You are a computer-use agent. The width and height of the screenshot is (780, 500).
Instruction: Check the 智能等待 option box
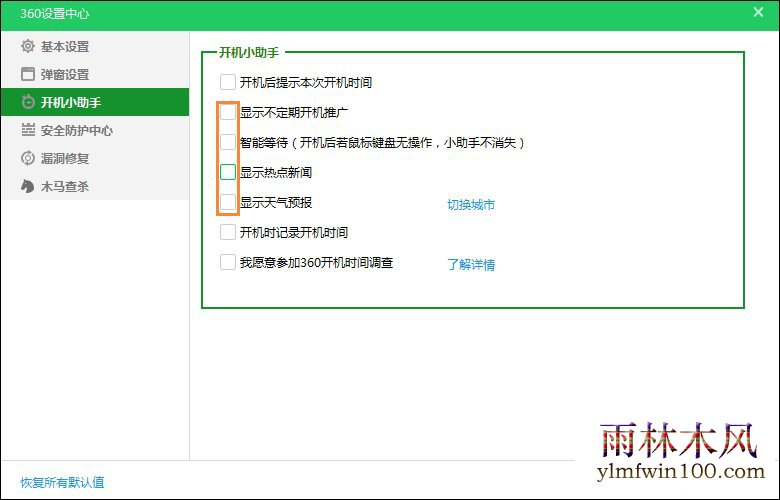click(x=228, y=142)
